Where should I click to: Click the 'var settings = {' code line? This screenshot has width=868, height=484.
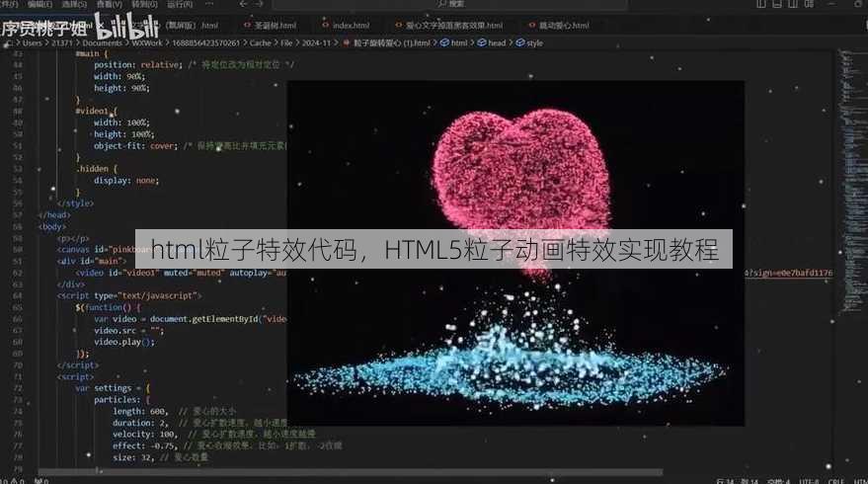(113, 388)
